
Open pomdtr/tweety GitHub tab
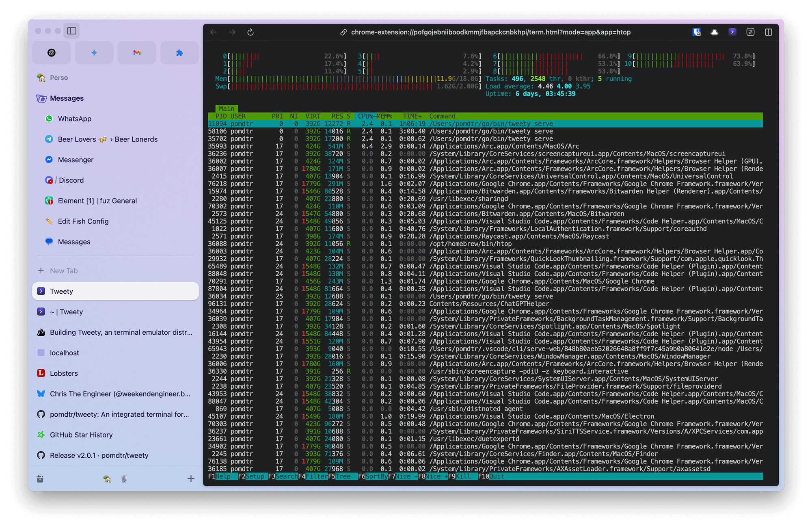coord(115,414)
